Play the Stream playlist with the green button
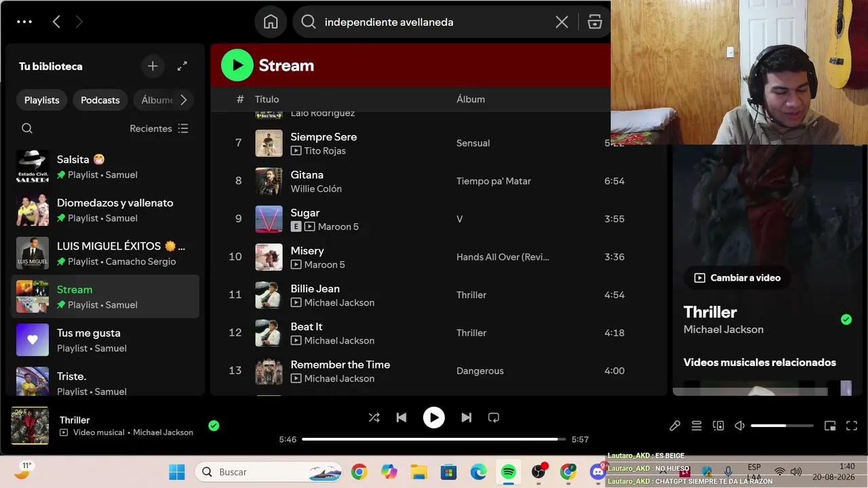The image size is (868, 488). point(237,65)
